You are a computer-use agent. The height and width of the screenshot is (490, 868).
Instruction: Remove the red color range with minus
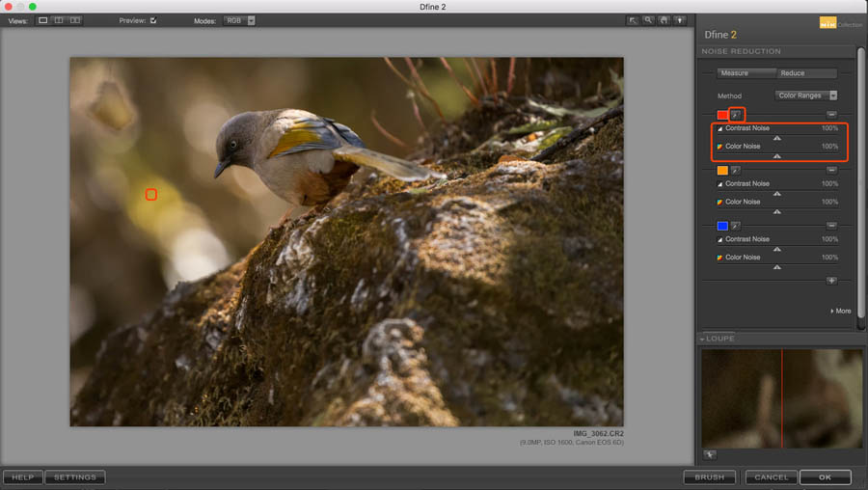coord(831,114)
